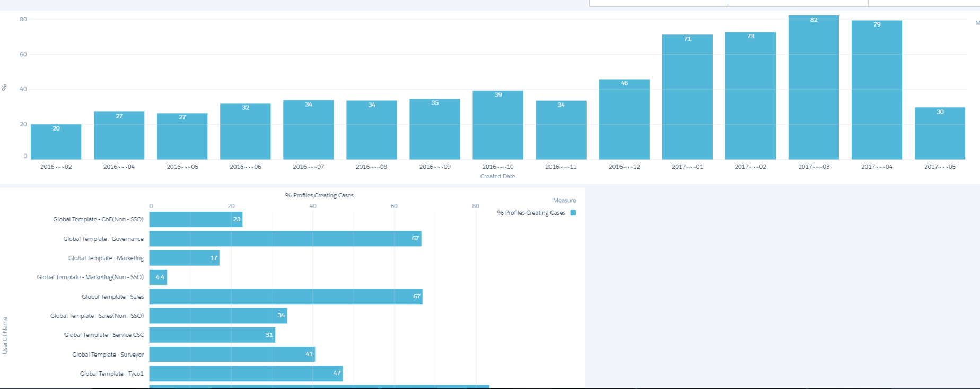Click the legend color swatch for % Profiles Creating Cases
Screen dimensions: 980x389
573,213
